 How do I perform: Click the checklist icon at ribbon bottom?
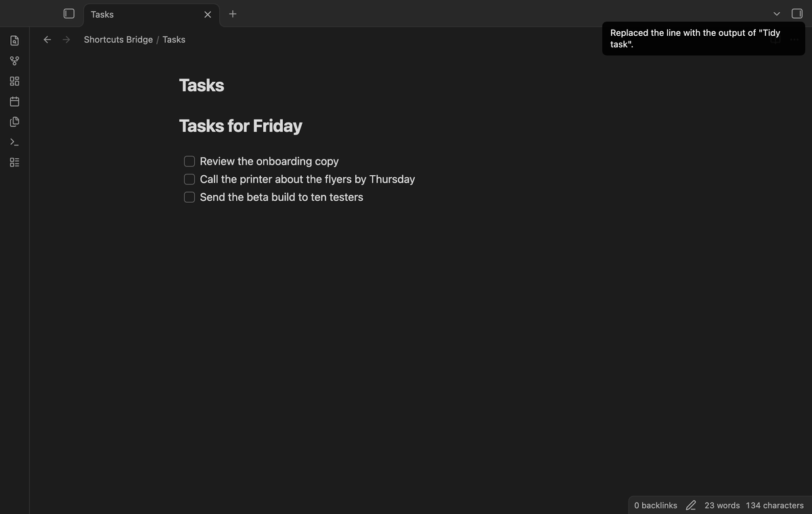[14, 162]
